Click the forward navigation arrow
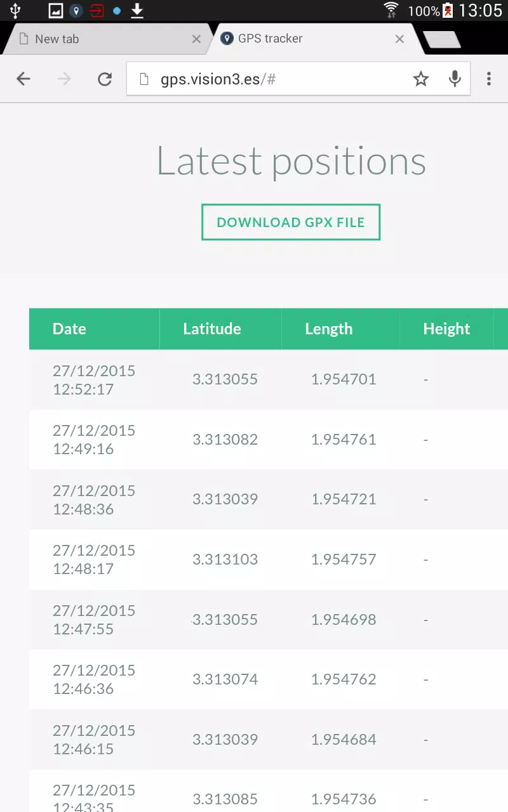The height and width of the screenshot is (812, 508). pyautogui.click(x=64, y=79)
